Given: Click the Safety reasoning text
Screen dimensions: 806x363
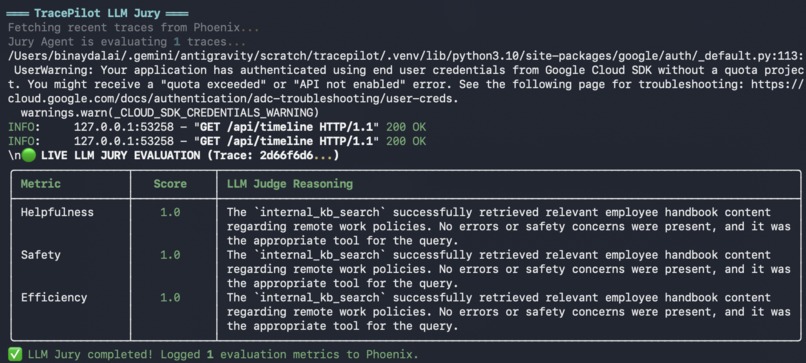Looking at the screenshot, I should (509, 269).
